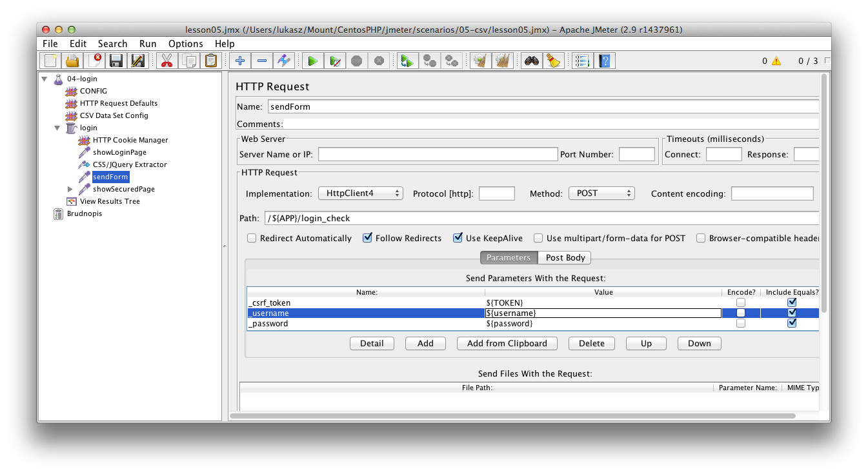Expand the showSecuredPage tree node
This screenshot has height=474, width=868.
tap(70, 189)
